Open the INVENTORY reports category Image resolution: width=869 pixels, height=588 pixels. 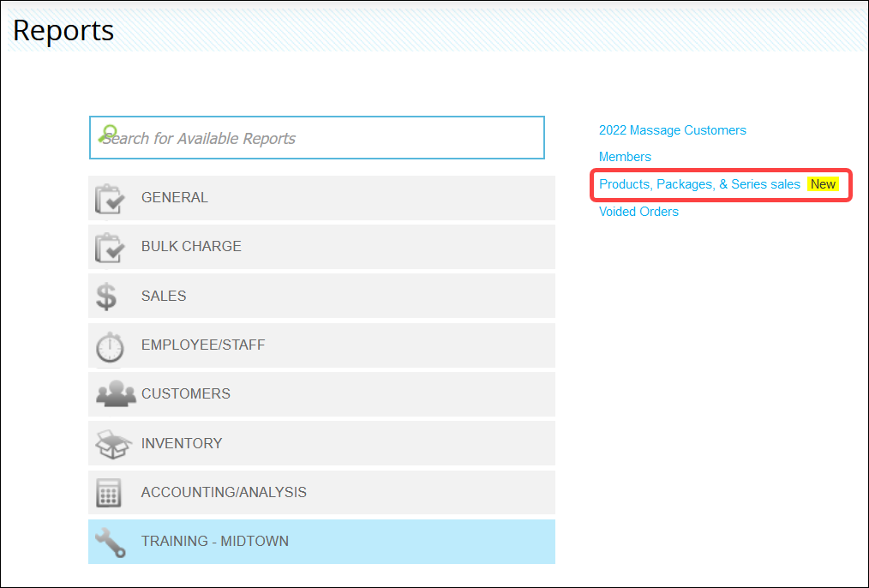pos(321,443)
